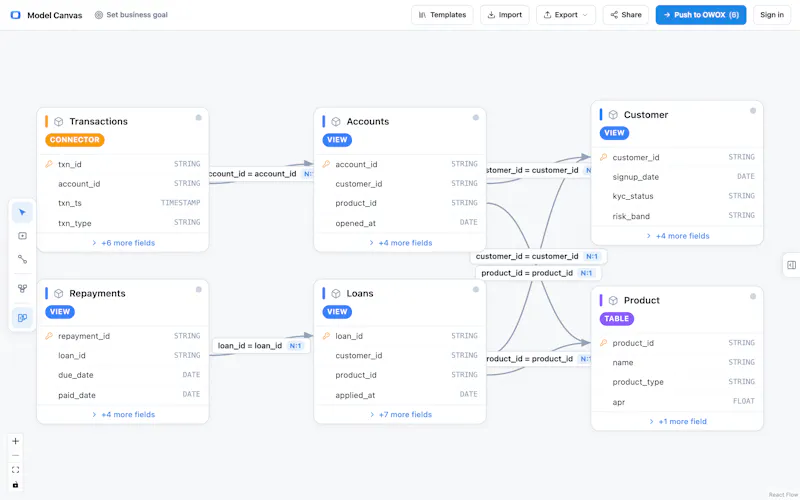Click the key icon beside account_id in Accounts
Viewport: 800px width, 500px height.
(x=327, y=164)
